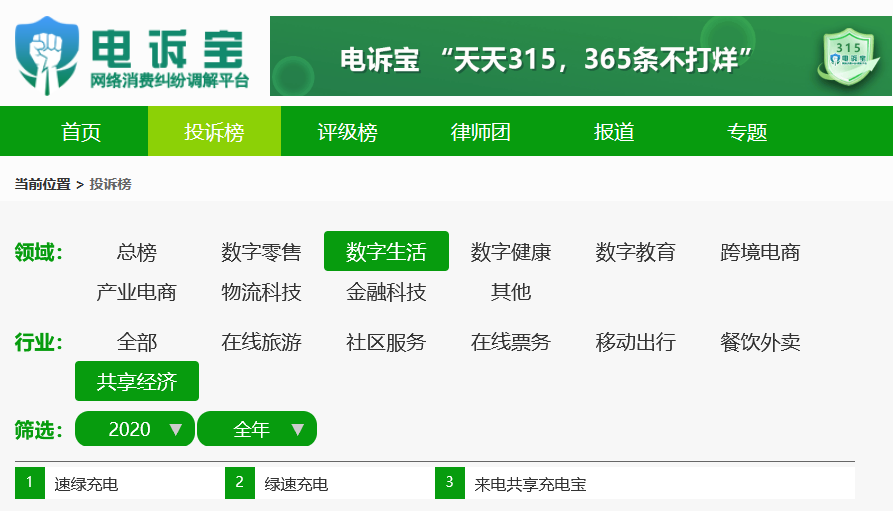The height and width of the screenshot is (511, 893).
Task: Select 全部 in the 行业 filter
Action: point(137,342)
